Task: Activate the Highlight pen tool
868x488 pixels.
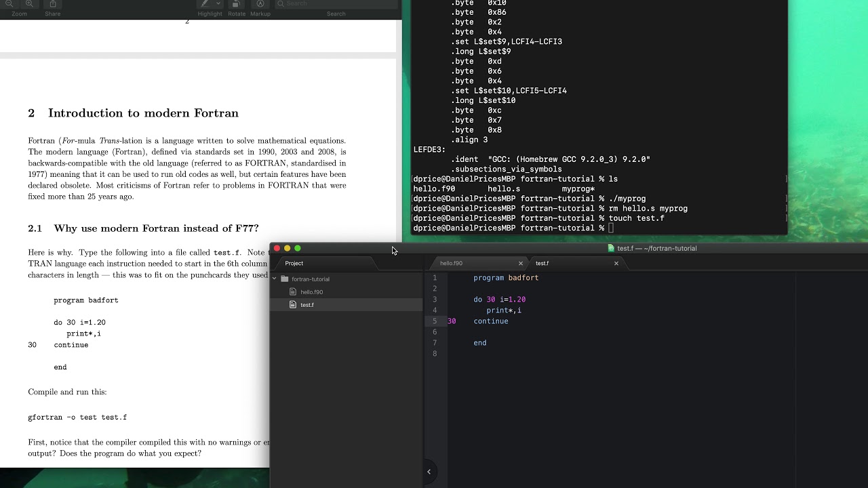Action: click(x=205, y=3)
